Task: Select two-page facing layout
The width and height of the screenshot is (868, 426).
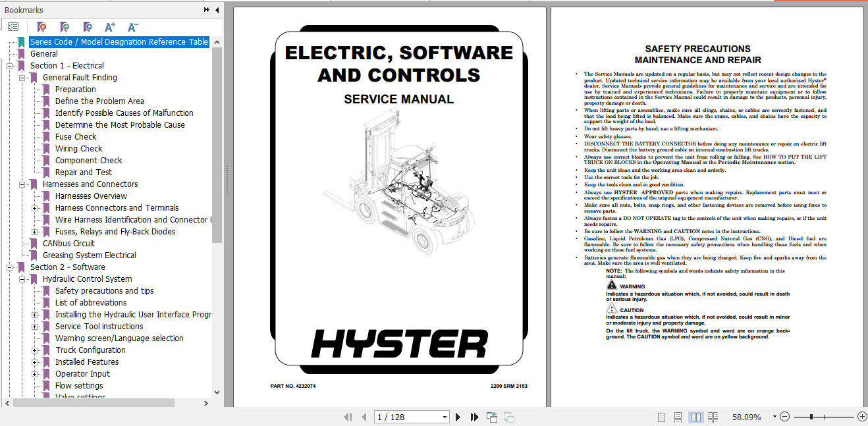Action: point(695,417)
